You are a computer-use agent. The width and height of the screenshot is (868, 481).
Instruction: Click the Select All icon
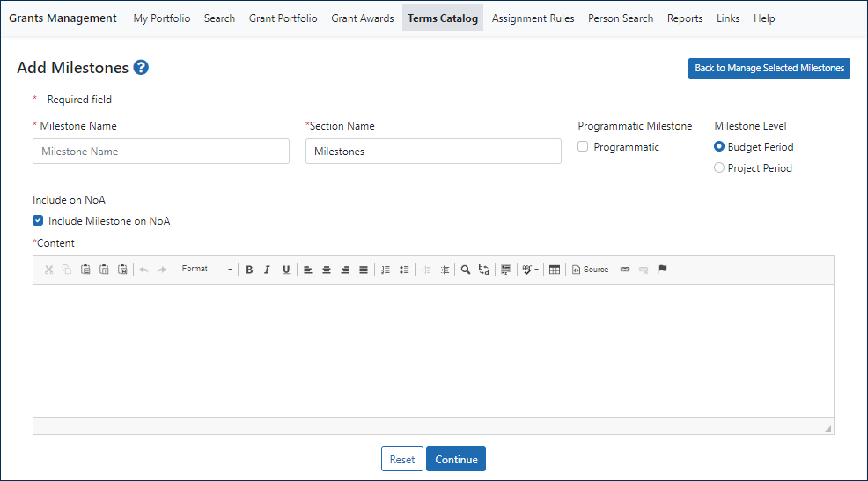pyautogui.click(x=505, y=270)
